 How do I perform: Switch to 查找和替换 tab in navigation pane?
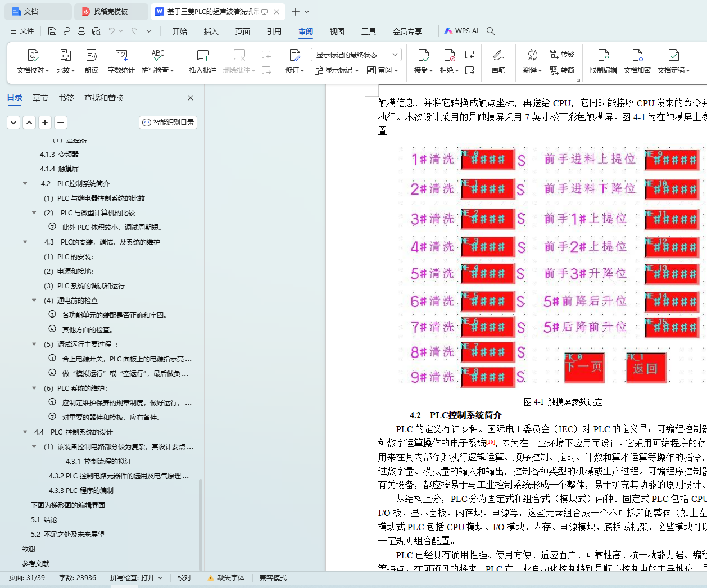point(104,98)
